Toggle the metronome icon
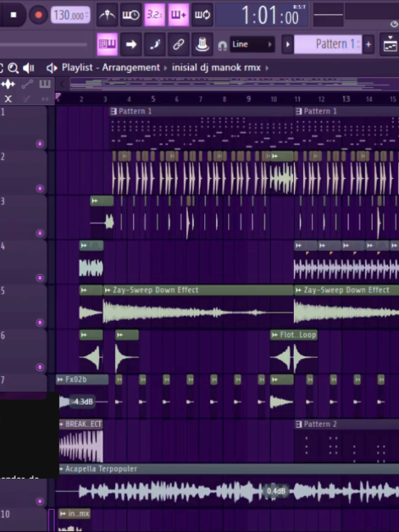Viewport: 399px width, 532px height. pos(108,15)
